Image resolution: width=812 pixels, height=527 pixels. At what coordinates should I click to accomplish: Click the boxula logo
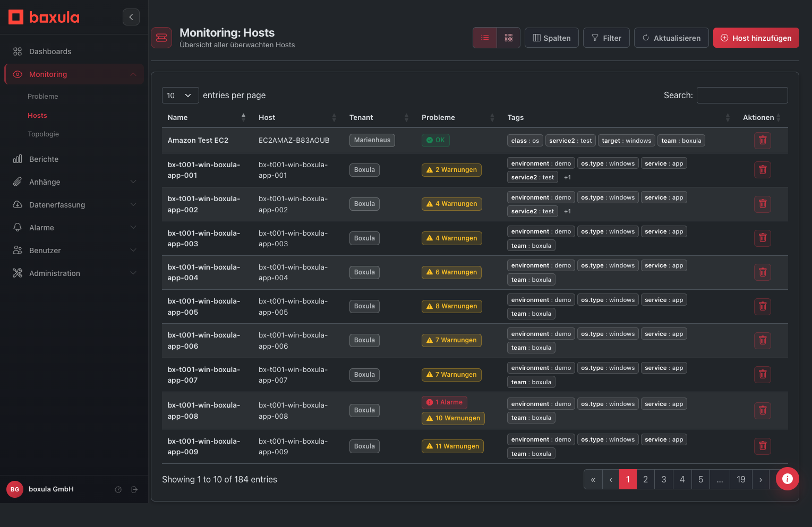44,17
